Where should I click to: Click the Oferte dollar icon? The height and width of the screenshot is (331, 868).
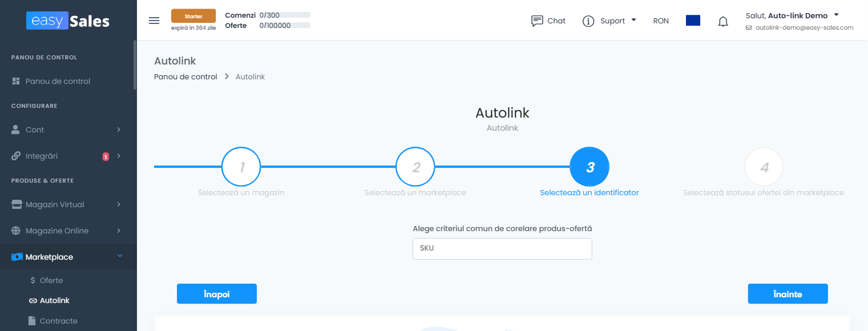click(33, 280)
